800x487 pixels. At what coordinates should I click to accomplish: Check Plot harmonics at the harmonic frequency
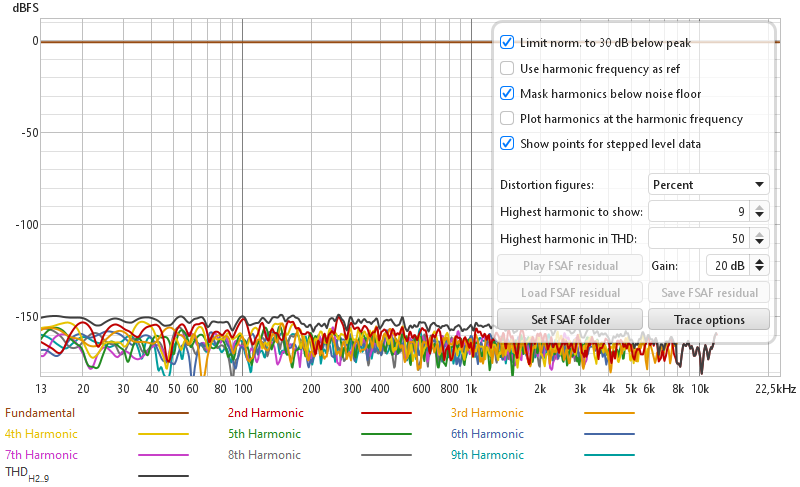[507, 119]
